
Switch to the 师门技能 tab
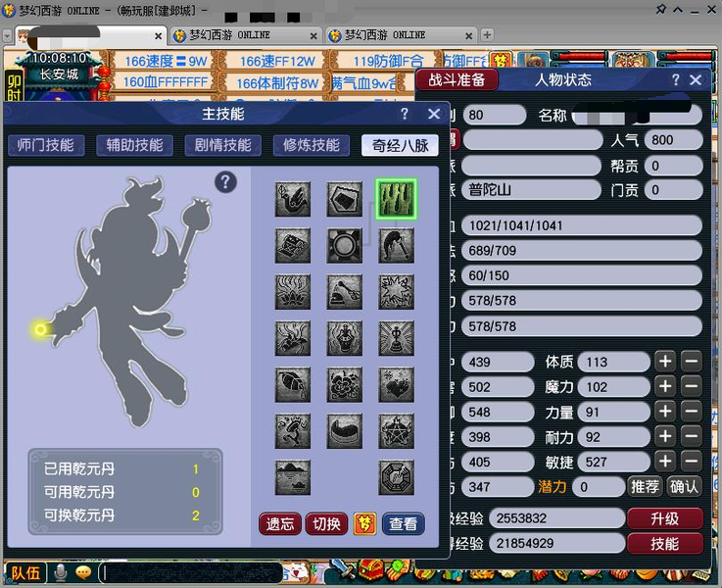46,145
